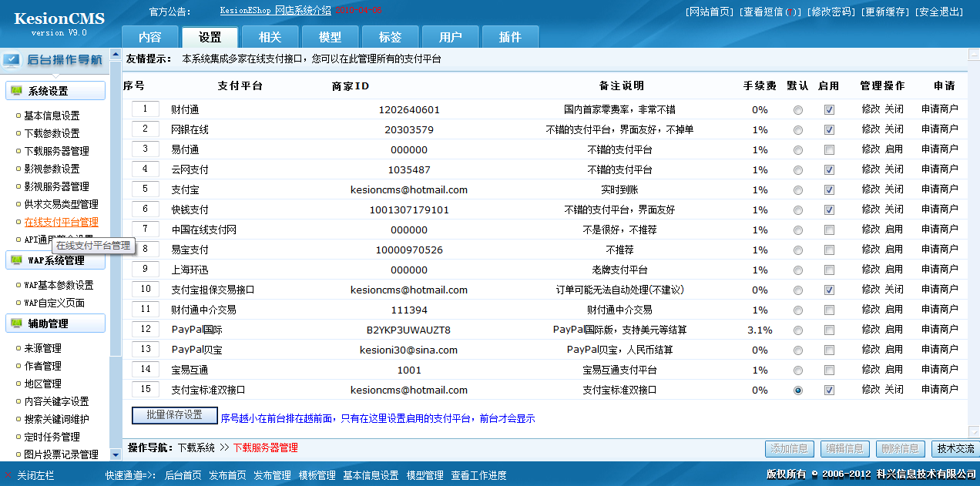Viewport: 980px width, 486px height.
Task: Edit the order field for 支付宝标准双接口
Action: [x=146, y=389]
